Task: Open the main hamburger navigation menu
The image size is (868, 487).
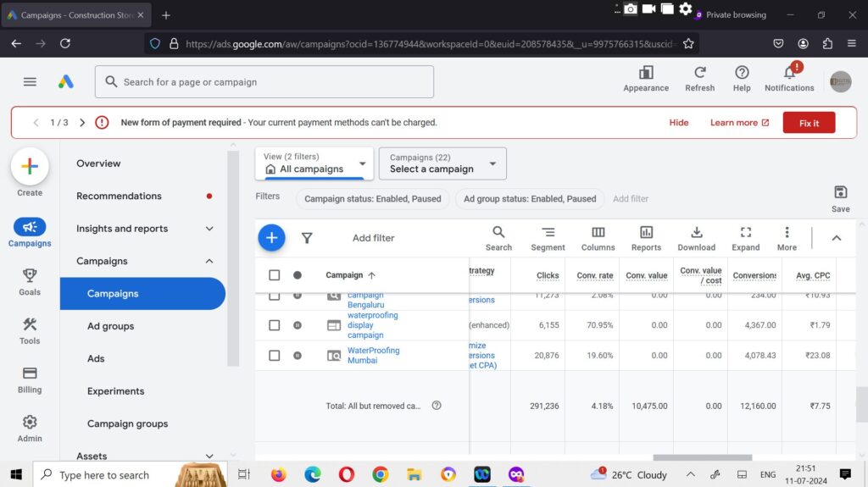Action: [30, 82]
